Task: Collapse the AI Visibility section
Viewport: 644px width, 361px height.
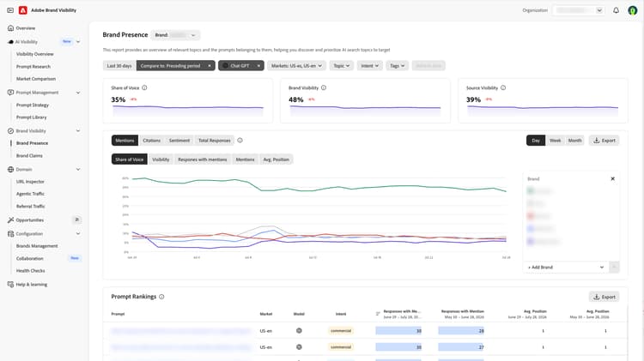Action: [x=78, y=42]
